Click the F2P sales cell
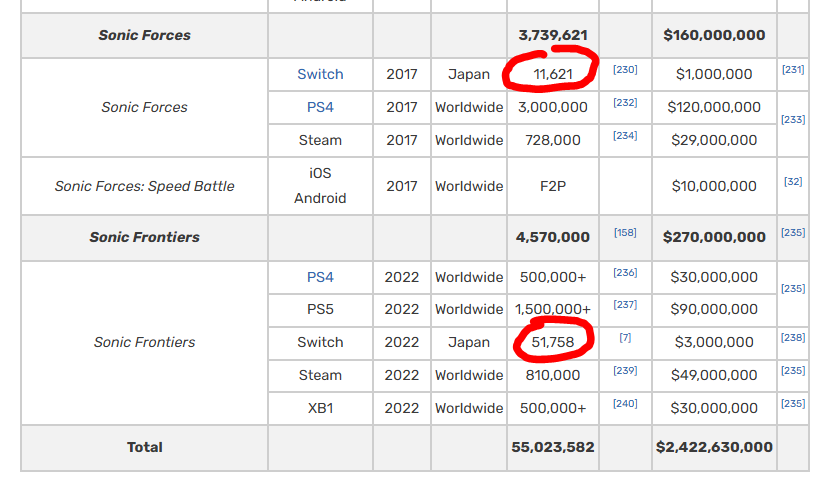Image resolution: width=817 pixels, height=478 pixels. pyautogui.click(x=553, y=186)
